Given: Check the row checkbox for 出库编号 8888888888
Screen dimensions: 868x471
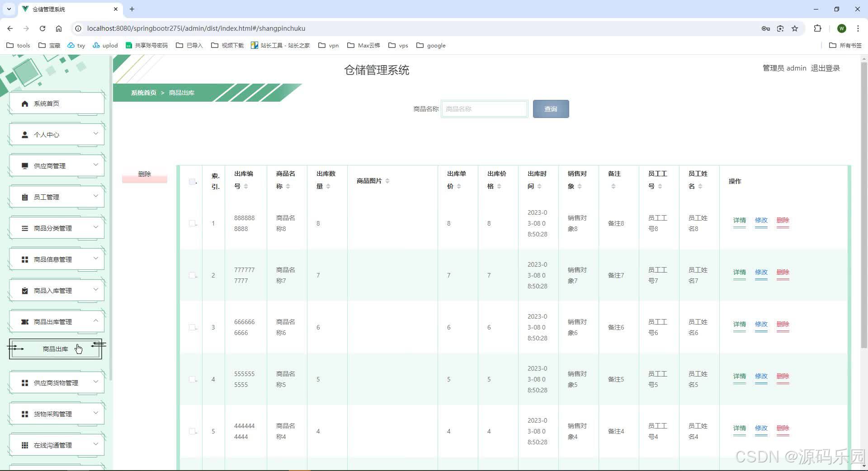Looking at the screenshot, I should click(192, 223).
